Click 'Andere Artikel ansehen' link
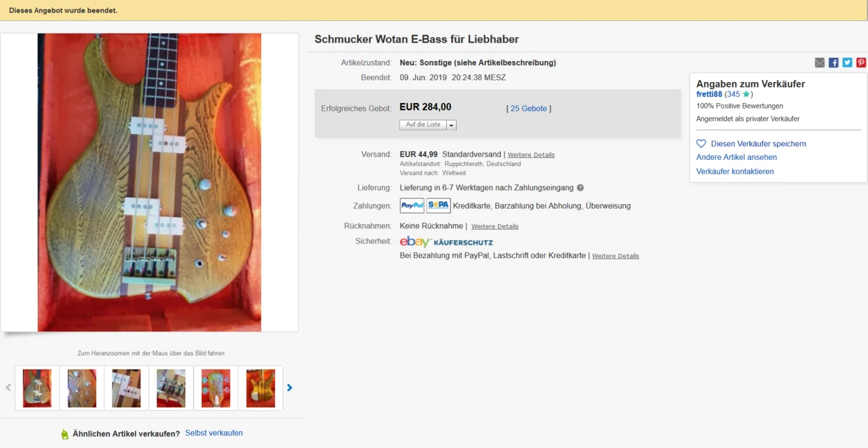 click(x=736, y=157)
